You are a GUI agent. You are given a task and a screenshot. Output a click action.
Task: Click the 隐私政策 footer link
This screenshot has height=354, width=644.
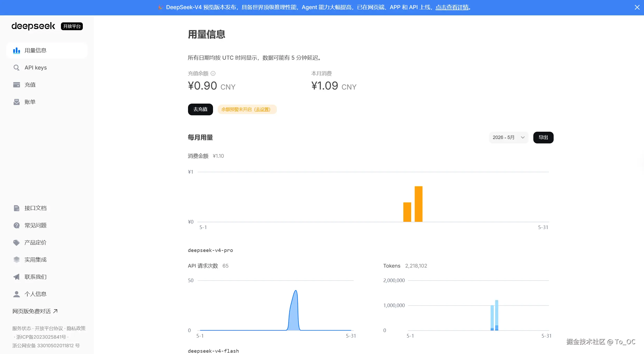(x=76, y=328)
